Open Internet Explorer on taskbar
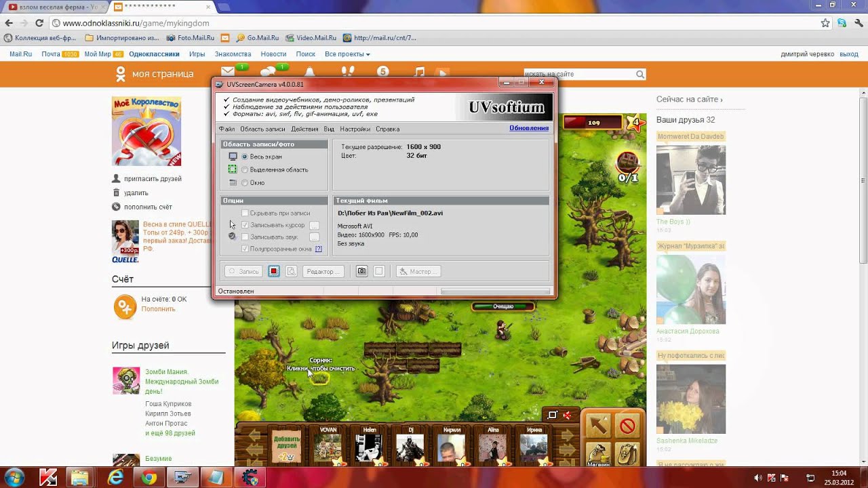Viewport: 868px width, 488px height. (115, 478)
